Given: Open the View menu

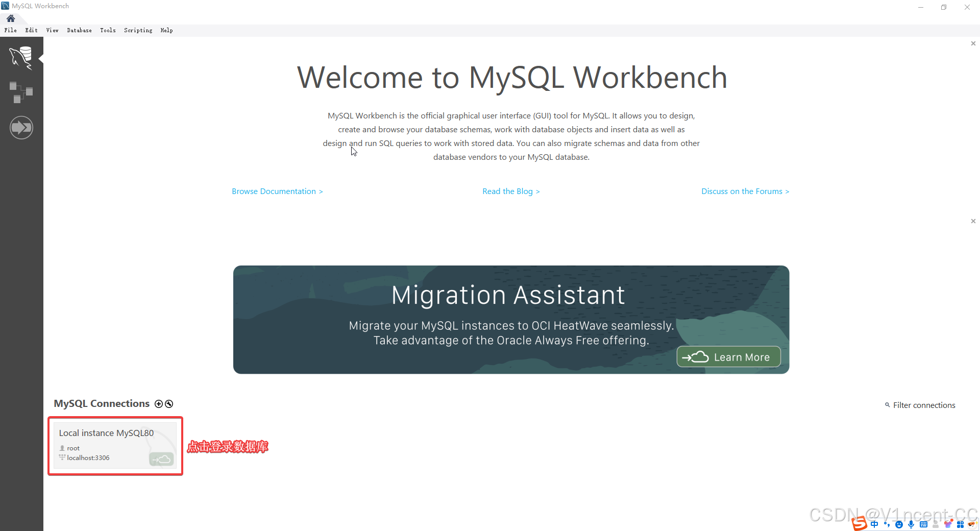Looking at the screenshot, I should (52, 30).
